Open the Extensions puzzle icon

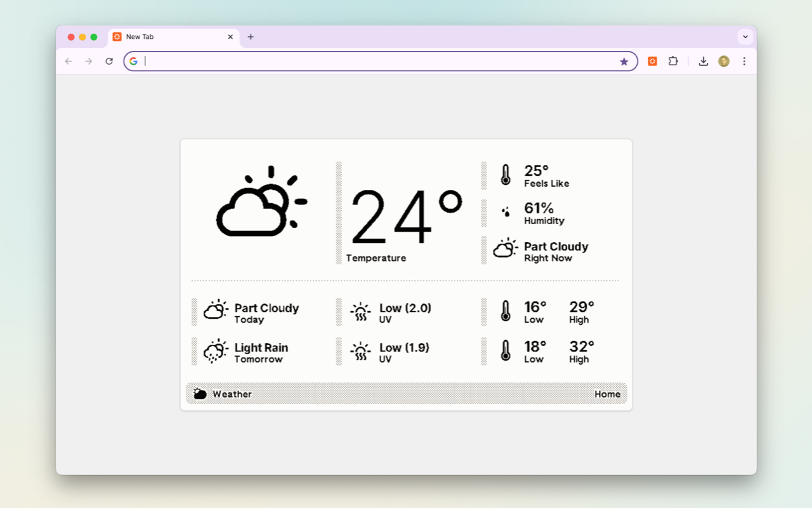click(x=673, y=61)
